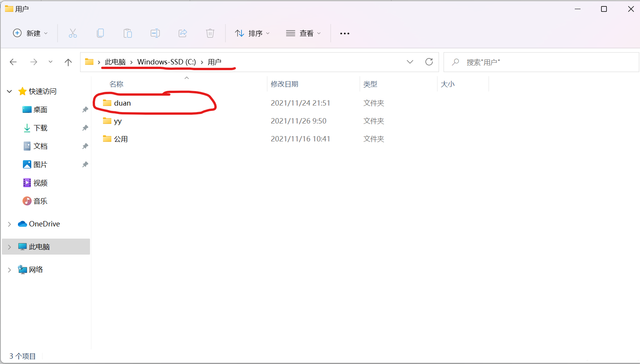This screenshot has height=364, width=640.
Task: Click the Copy icon in toolbar
Action: coord(100,34)
